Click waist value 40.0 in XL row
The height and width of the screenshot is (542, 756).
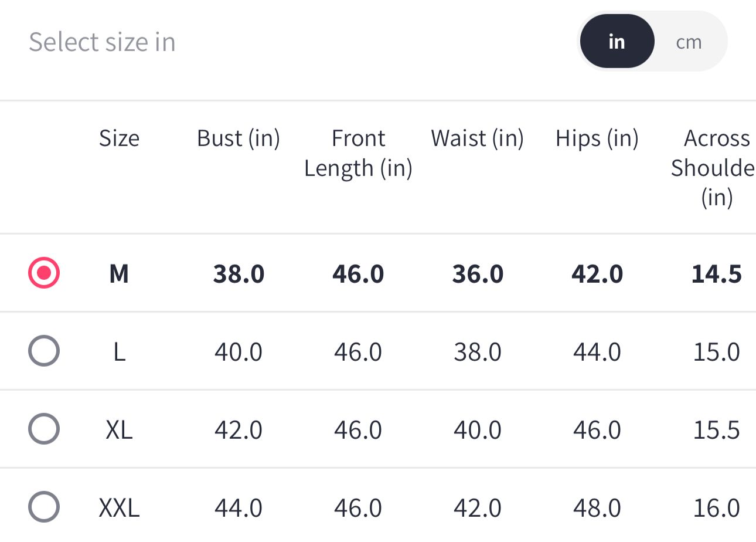pyautogui.click(x=477, y=429)
